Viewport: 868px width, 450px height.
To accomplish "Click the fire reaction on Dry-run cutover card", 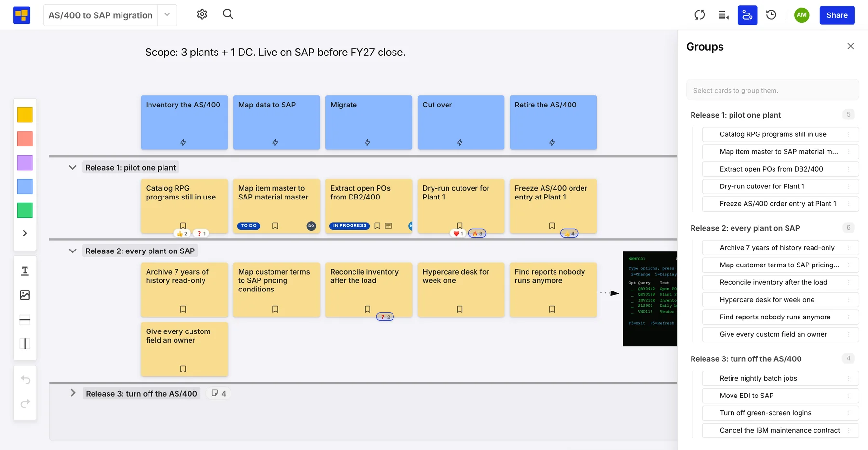I will pyautogui.click(x=477, y=233).
